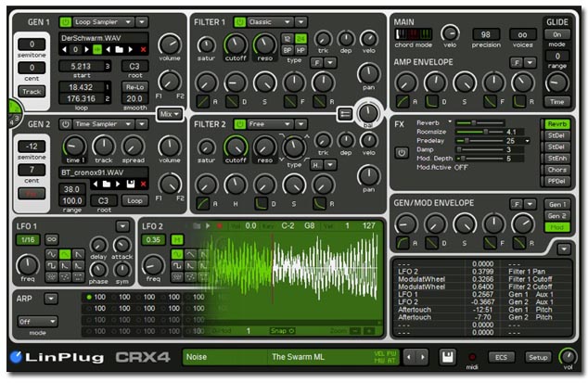Select FILTER 1 24 dB slope
The image size is (588, 383).
[300, 39]
